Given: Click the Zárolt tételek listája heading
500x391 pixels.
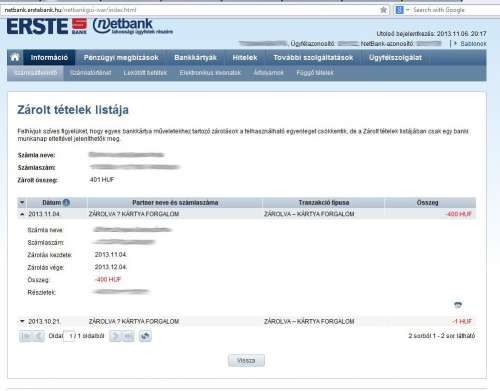Looking at the screenshot, I should click(73, 110).
